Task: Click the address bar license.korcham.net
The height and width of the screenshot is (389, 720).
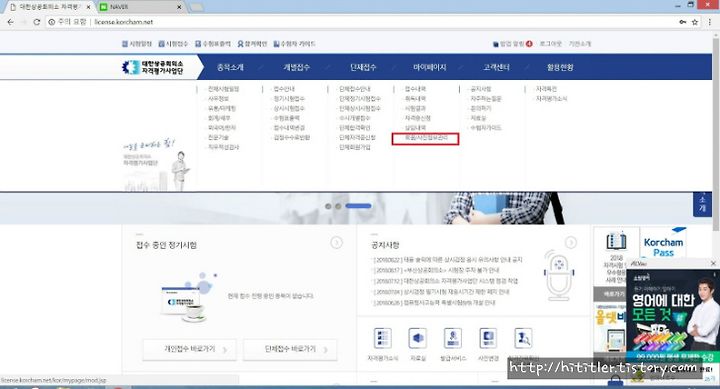Action: 124,22
